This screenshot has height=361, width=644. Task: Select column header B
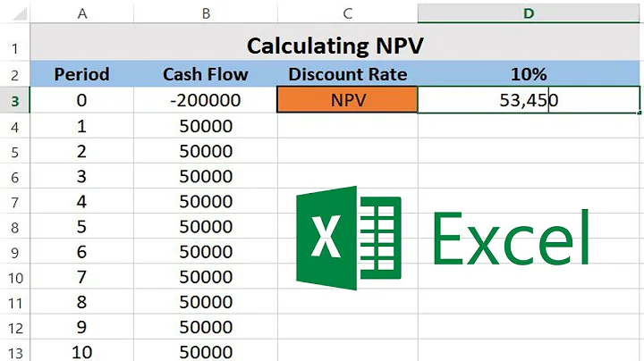click(x=206, y=13)
